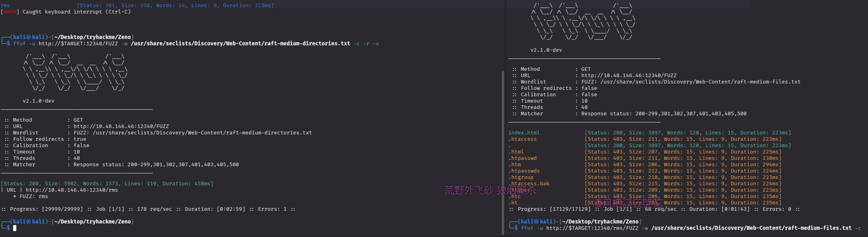Click the "Follow redirects : true" line
Image resolution: width=868 pixels, height=237 pixels.
point(45,139)
